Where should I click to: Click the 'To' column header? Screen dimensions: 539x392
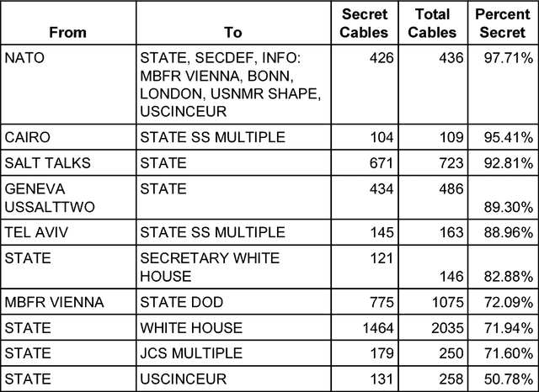(233, 32)
